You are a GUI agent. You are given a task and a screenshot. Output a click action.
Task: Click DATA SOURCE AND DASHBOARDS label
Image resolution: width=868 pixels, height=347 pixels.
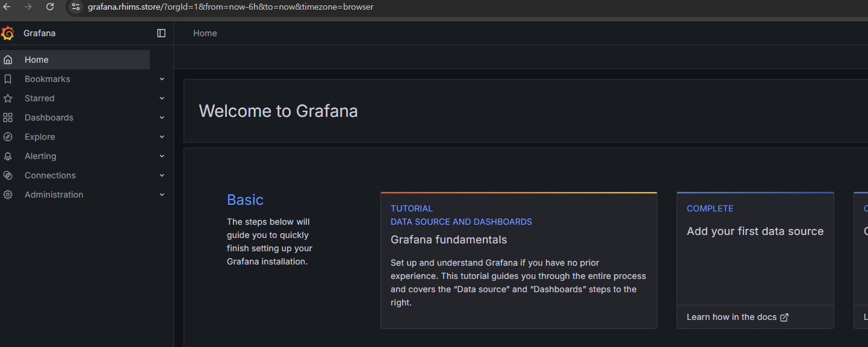pos(461,222)
